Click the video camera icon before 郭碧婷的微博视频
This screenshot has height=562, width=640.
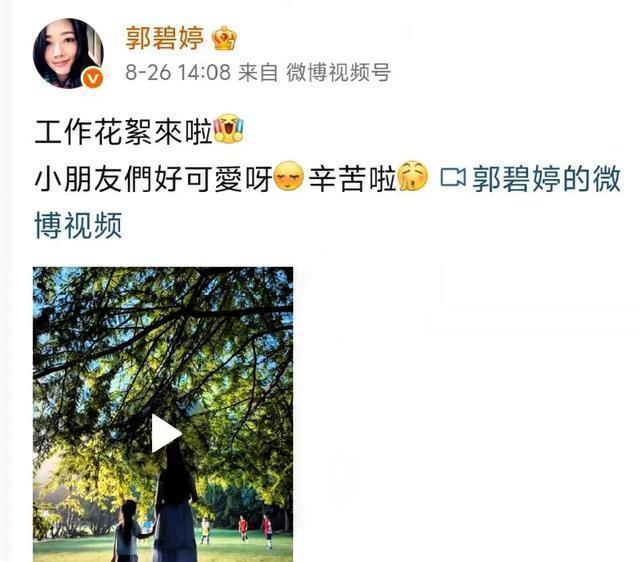pos(453,178)
